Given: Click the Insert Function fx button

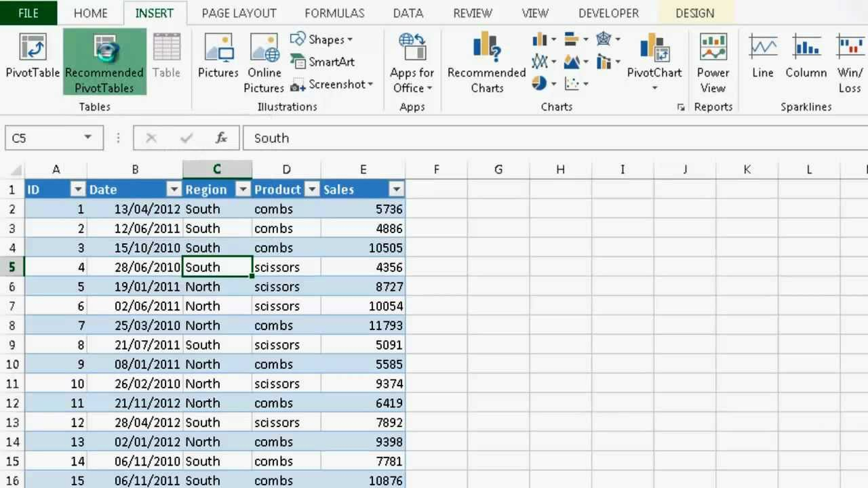Looking at the screenshot, I should click(x=221, y=138).
